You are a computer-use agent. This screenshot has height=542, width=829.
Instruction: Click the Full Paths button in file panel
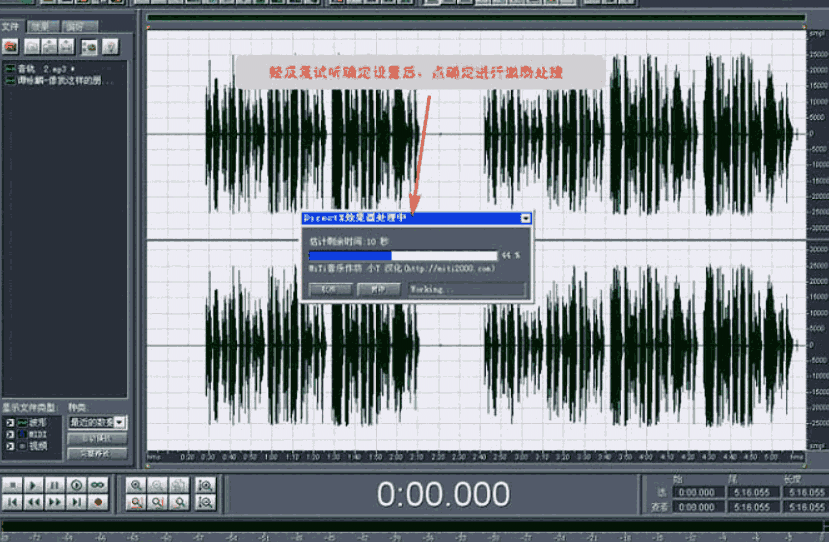pos(97,453)
